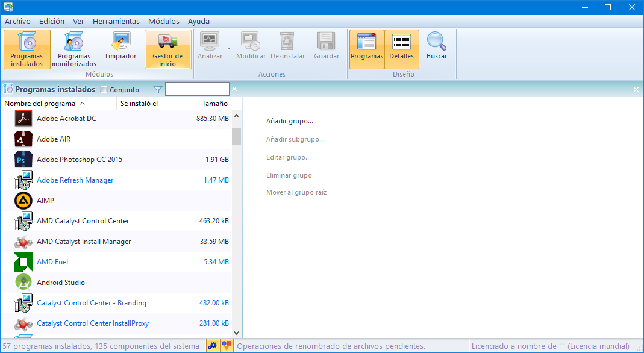The width and height of the screenshot is (644, 353).
Task: Open the Programas monitorizados module
Action: [74, 49]
